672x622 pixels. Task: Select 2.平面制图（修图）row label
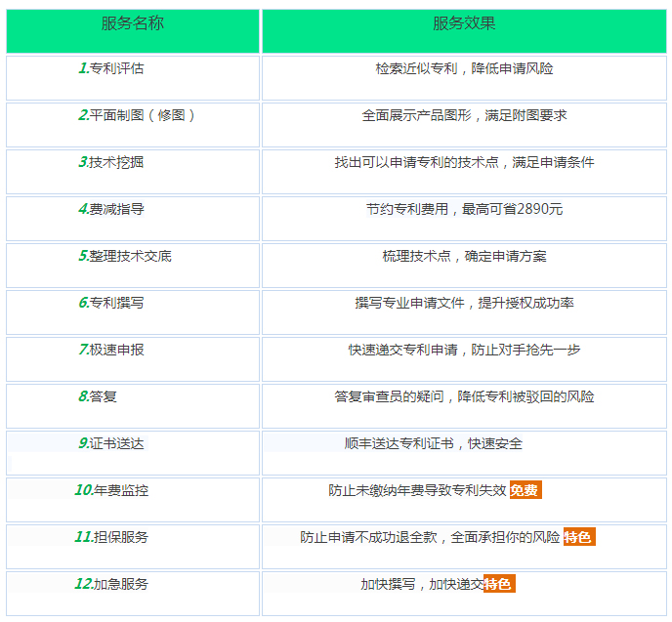pyautogui.click(x=137, y=115)
